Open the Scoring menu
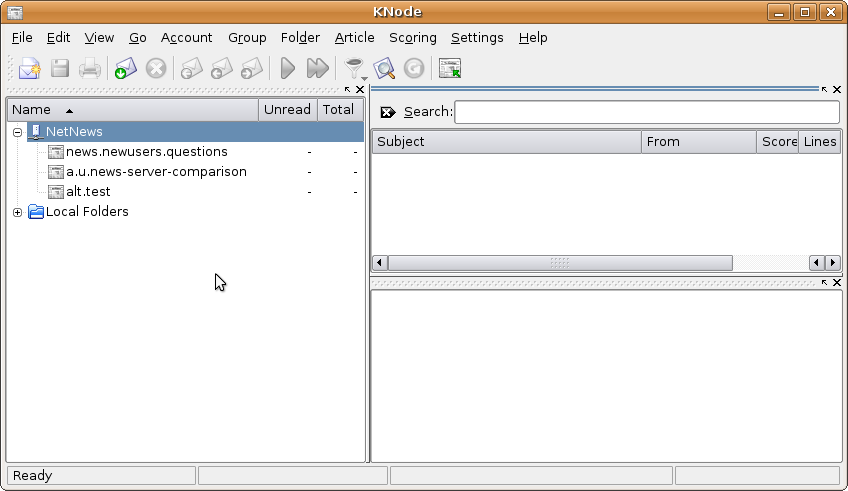 [x=412, y=37]
